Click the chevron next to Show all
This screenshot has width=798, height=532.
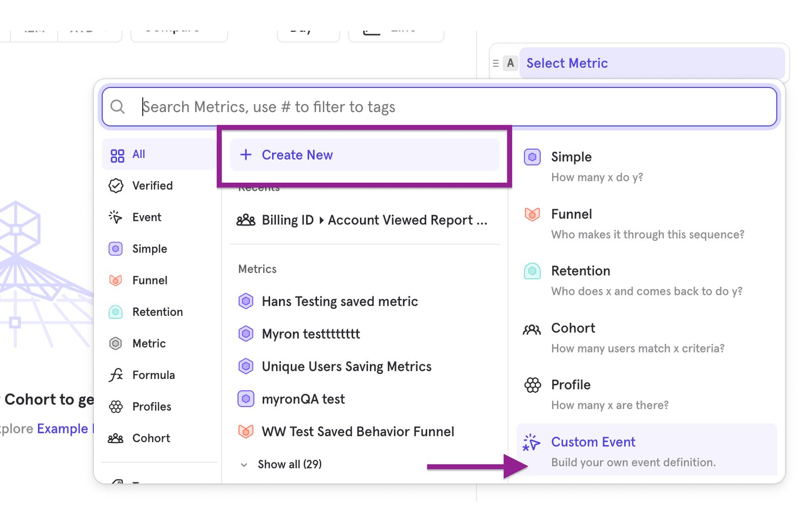[244, 465]
